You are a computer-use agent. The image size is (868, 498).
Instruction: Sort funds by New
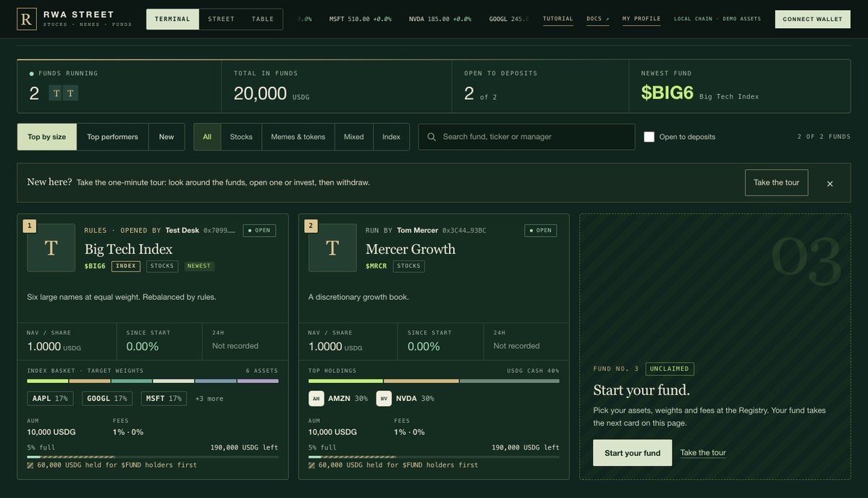(x=166, y=137)
